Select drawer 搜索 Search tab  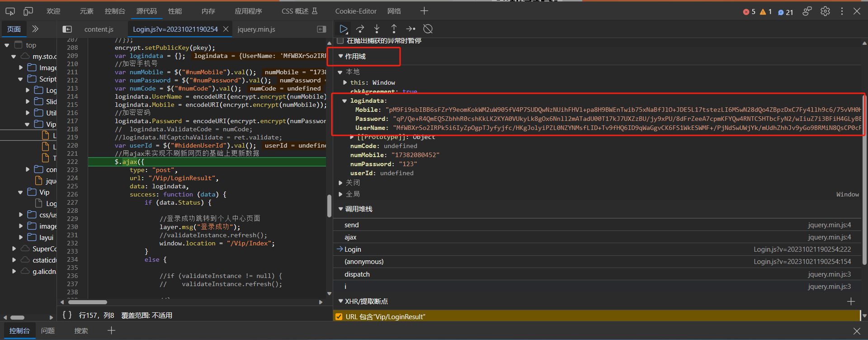click(x=81, y=330)
